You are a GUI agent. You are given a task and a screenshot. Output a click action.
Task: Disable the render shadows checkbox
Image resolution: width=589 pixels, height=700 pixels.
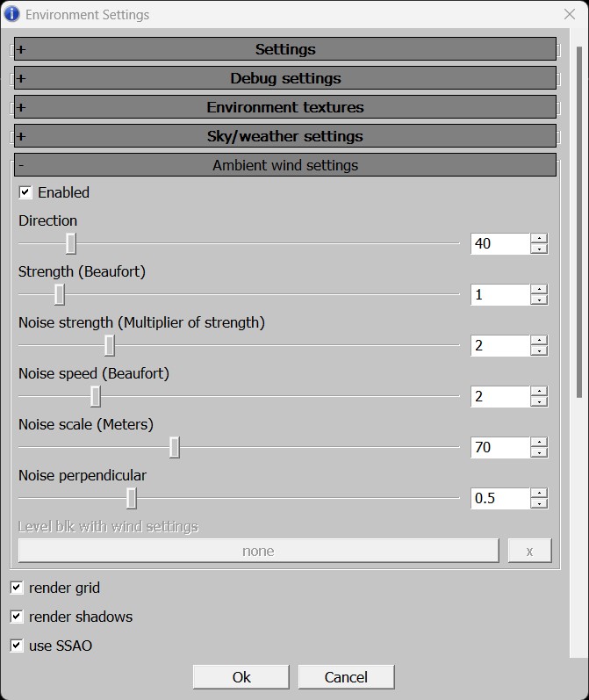(x=17, y=617)
